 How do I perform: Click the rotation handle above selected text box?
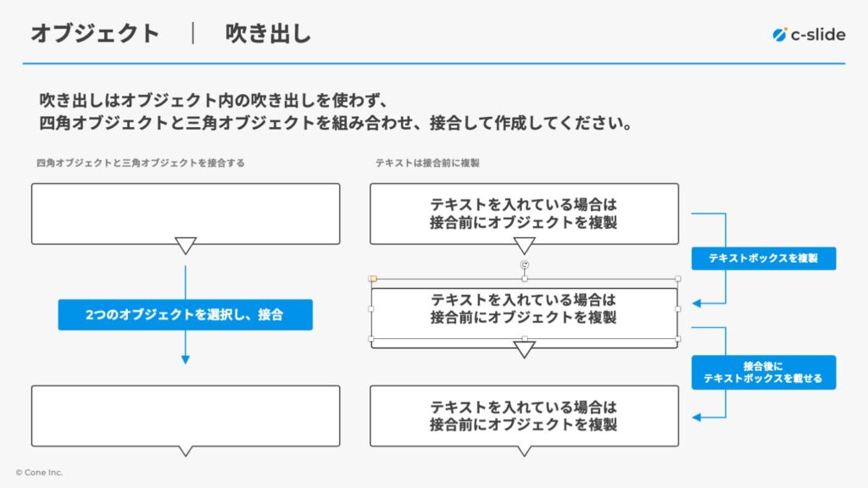coord(524,264)
